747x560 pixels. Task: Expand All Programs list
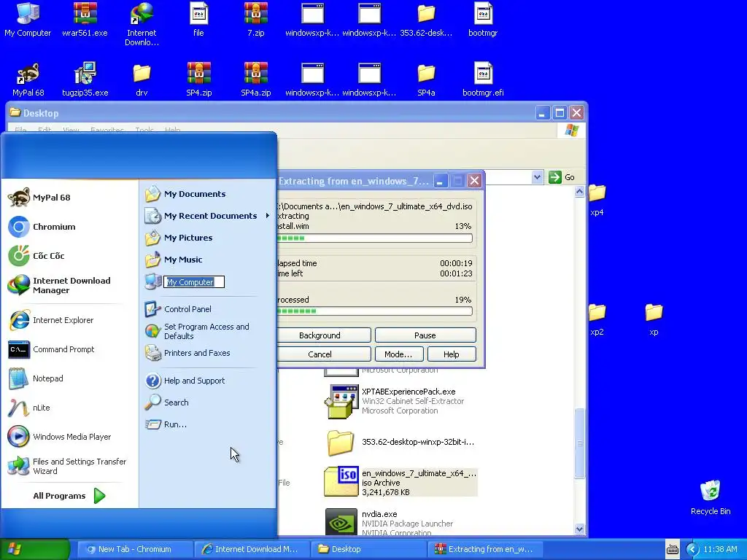click(69, 496)
